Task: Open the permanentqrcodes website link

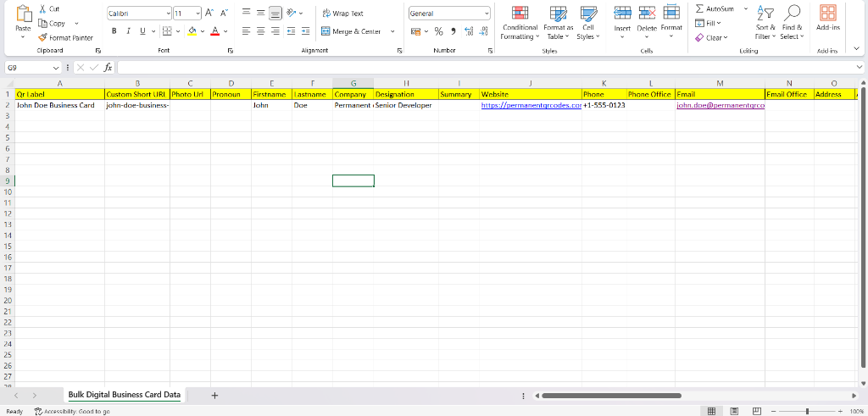Action: (x=531, y=105)
